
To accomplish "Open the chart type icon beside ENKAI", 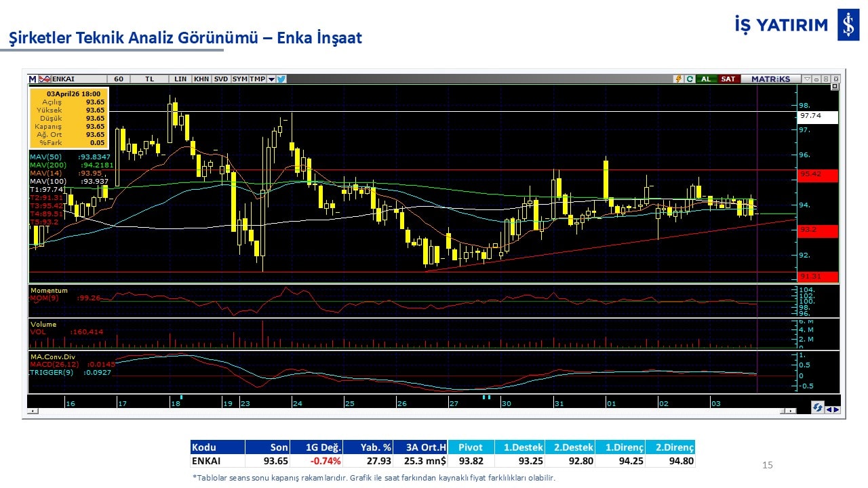I will pos(45,79).
